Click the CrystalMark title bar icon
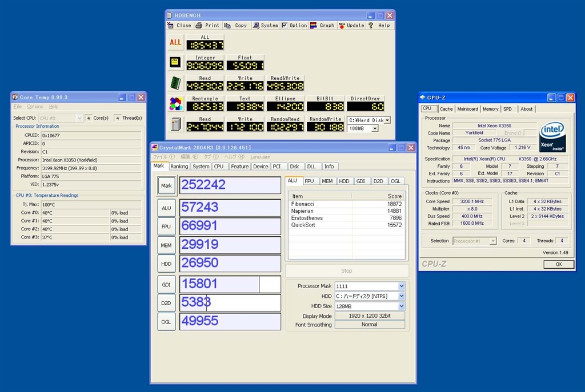This screenshot has height=392, width=585. coord(155,148)
